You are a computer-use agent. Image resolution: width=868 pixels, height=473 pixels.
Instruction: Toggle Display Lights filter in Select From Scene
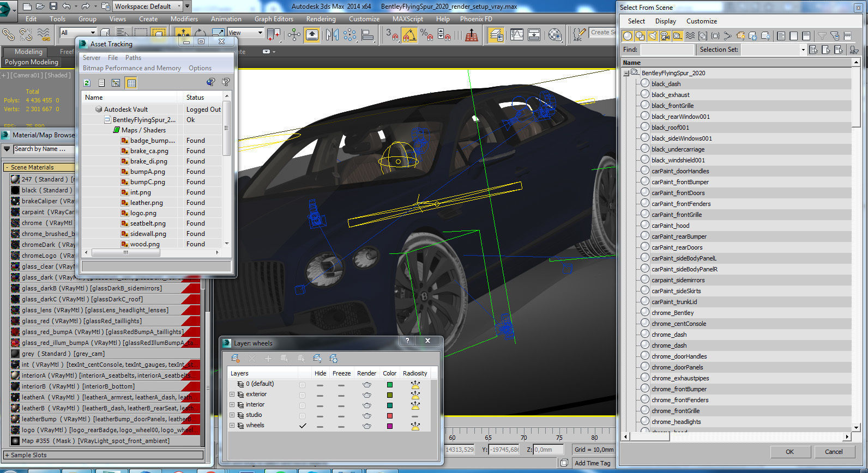coord(653,36)
